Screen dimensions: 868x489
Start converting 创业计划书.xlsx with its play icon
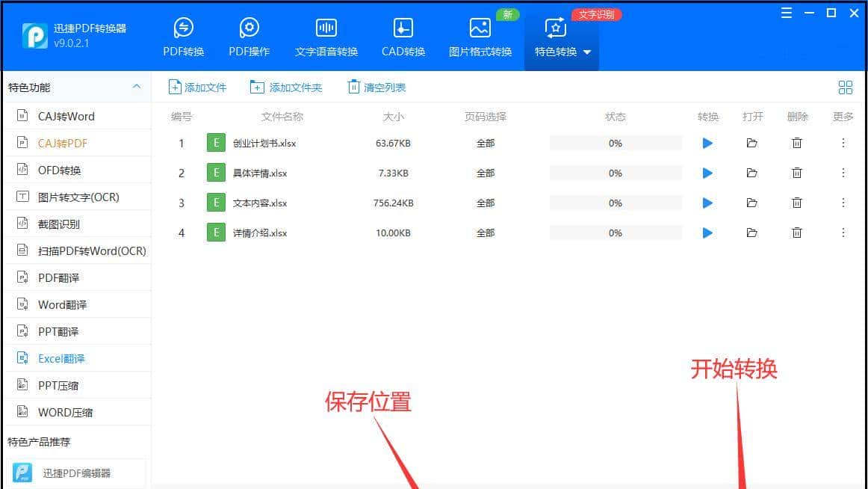[707, 143]
